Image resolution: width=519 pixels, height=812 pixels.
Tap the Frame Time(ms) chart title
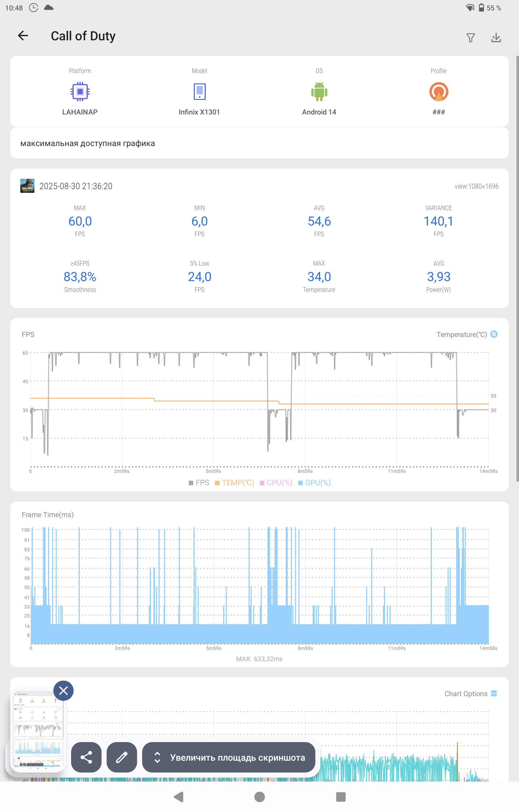(x=48, y=515)
